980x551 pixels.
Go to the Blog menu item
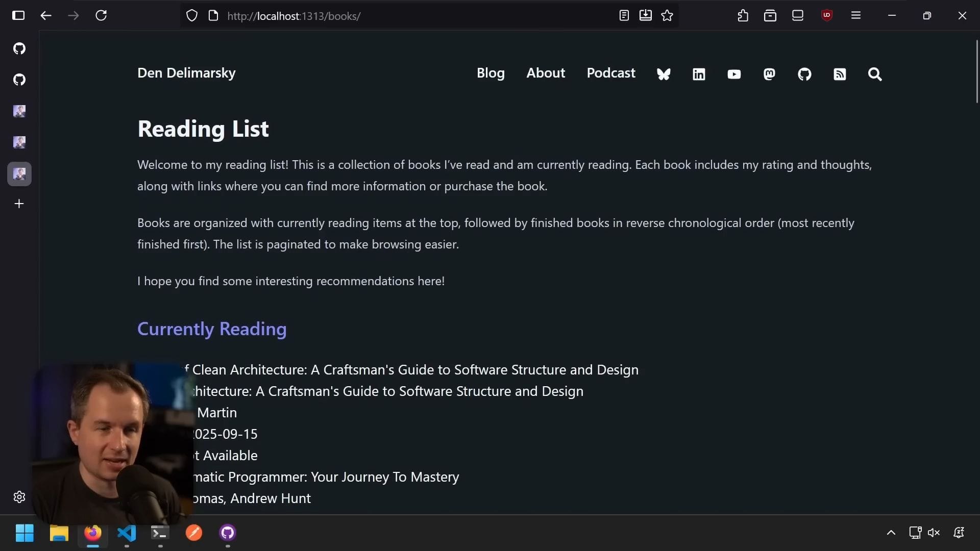pyautogui.click(x=491, y=73)
